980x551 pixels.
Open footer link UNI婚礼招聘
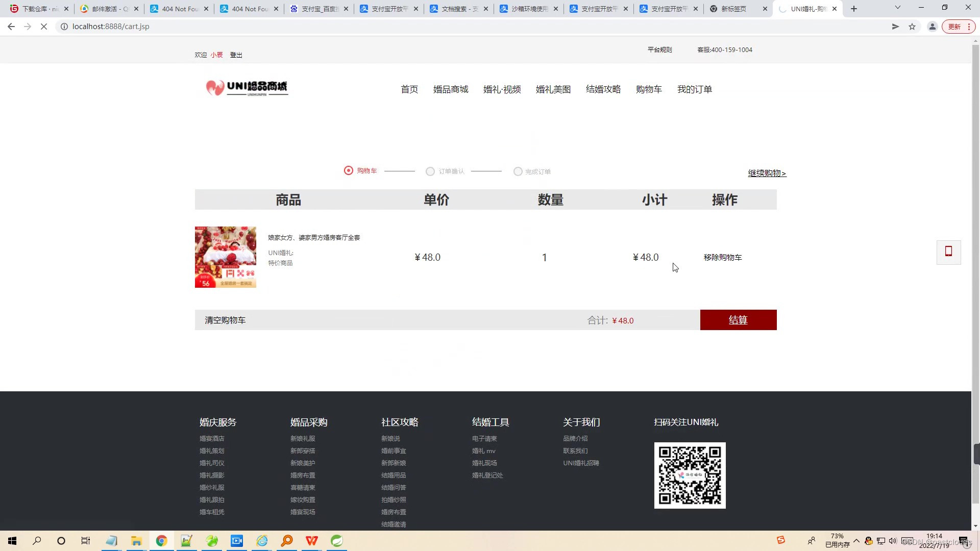[581, 463]
